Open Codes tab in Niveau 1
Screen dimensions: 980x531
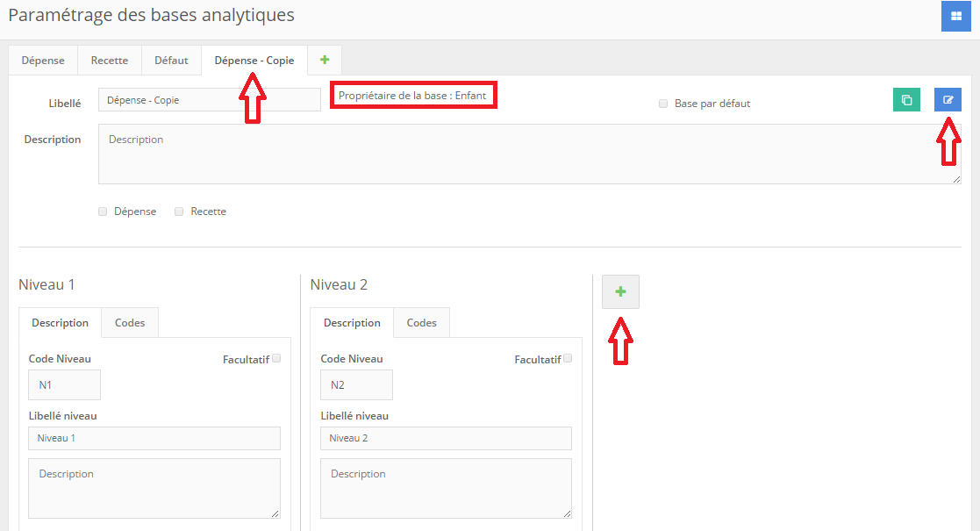(x=130, y=323)
